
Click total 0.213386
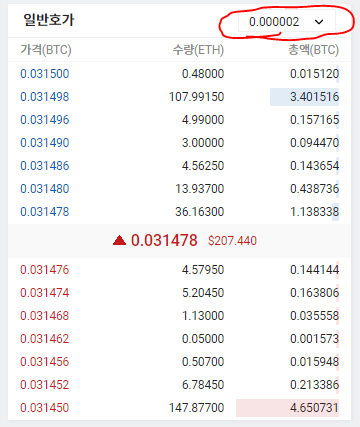pos(314,385)
